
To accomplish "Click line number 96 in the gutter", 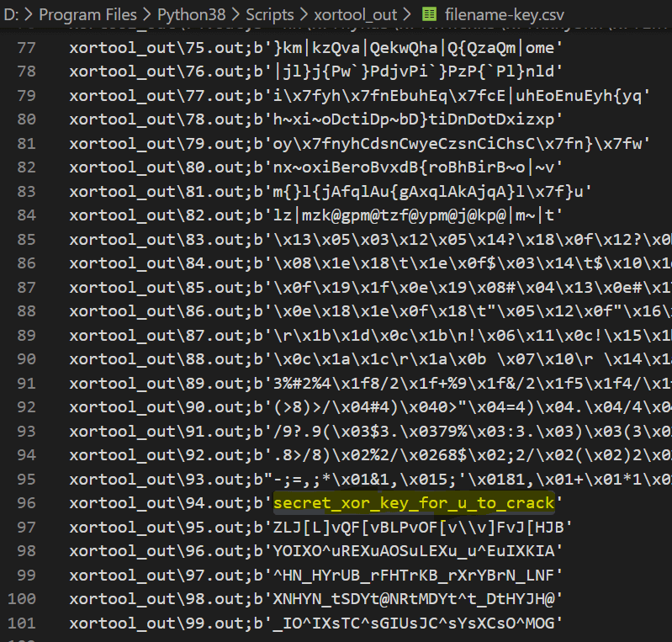I will click(26, 503).
